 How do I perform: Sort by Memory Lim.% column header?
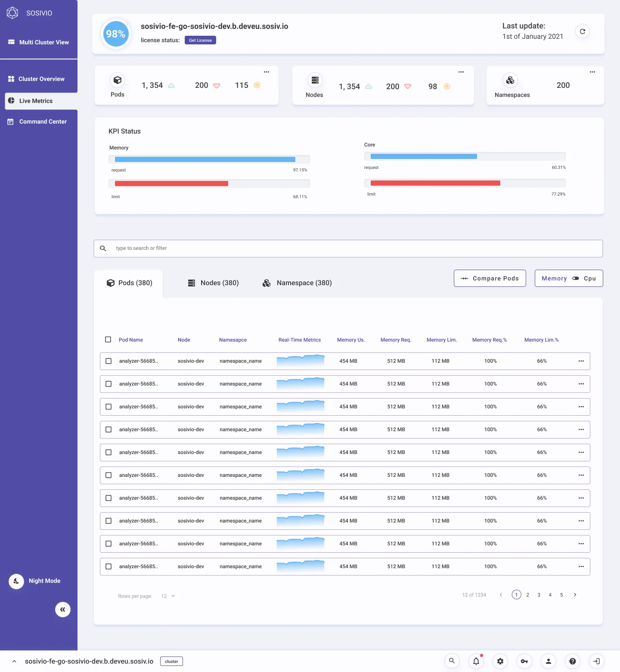(x=541, y=340)
